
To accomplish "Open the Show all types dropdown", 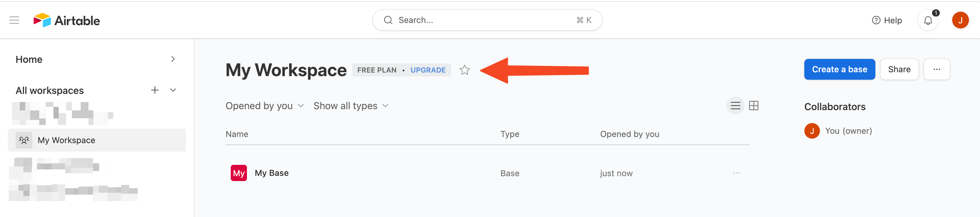I will 350,106.
